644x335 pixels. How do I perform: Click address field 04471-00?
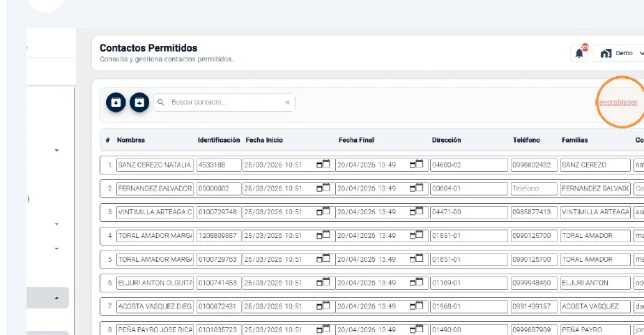click(469, 212)
